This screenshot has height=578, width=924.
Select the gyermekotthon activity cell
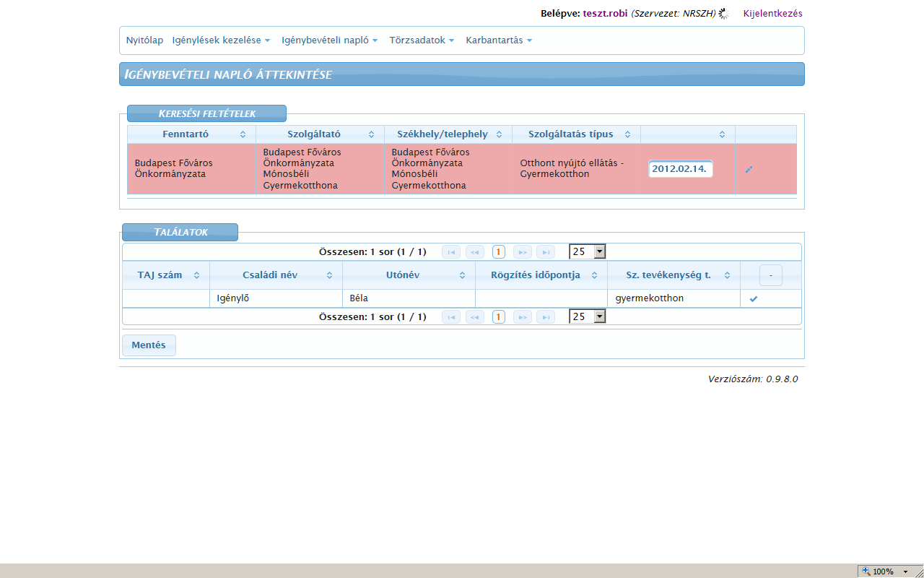[674, 298]
